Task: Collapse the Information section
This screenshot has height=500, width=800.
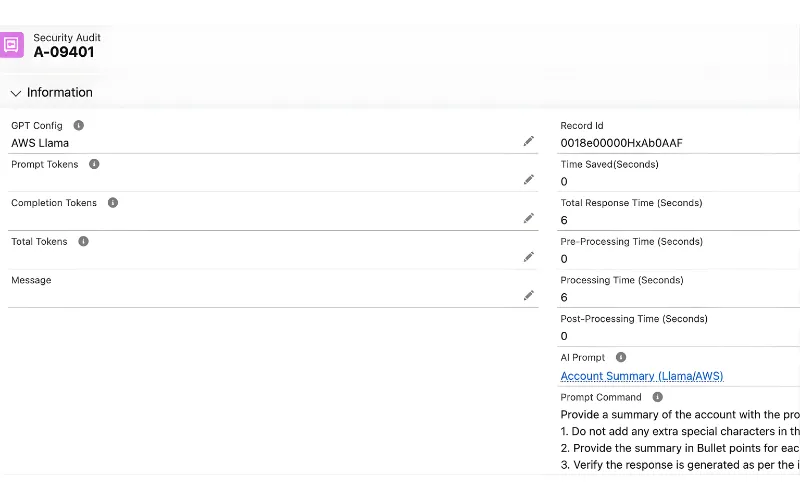Action: [16, 93]
